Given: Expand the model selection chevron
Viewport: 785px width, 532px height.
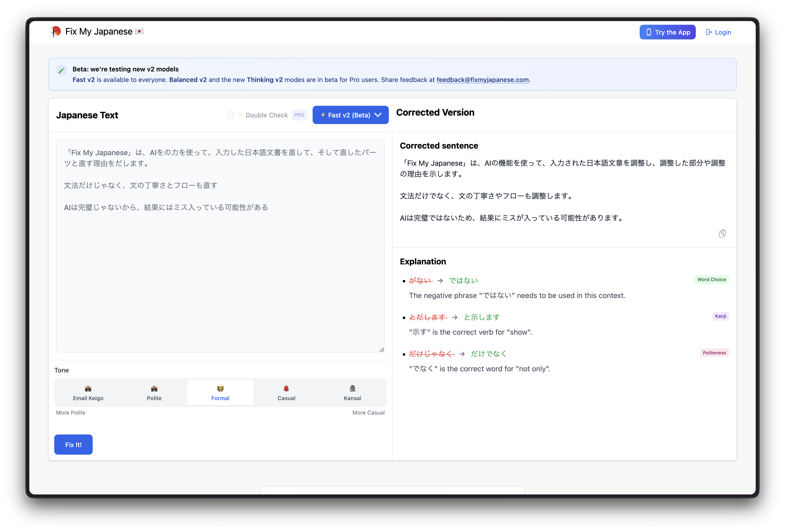Looking at the screenshot, I should pos(378,115).
